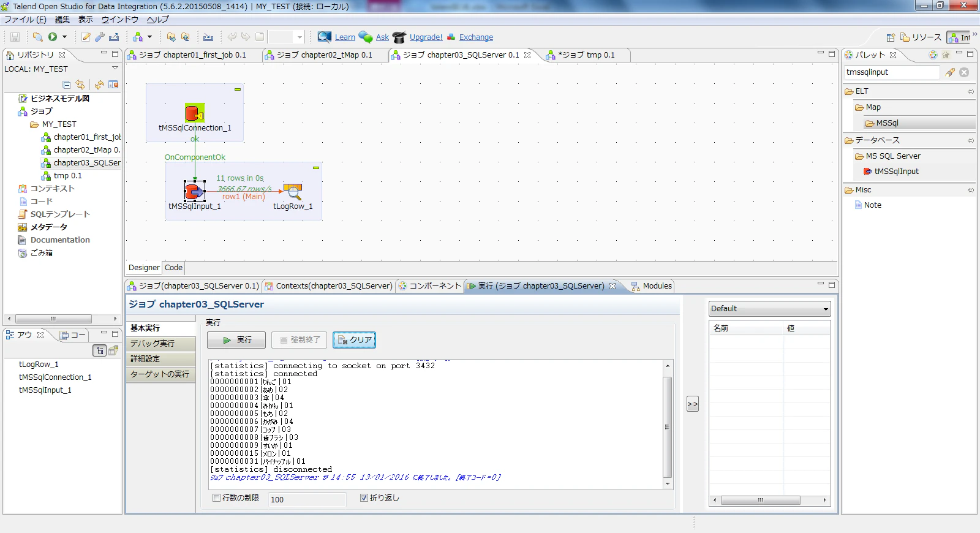Clear the palette search filter
The height and width of the screenshot is (533, 980).
point(964,72)
